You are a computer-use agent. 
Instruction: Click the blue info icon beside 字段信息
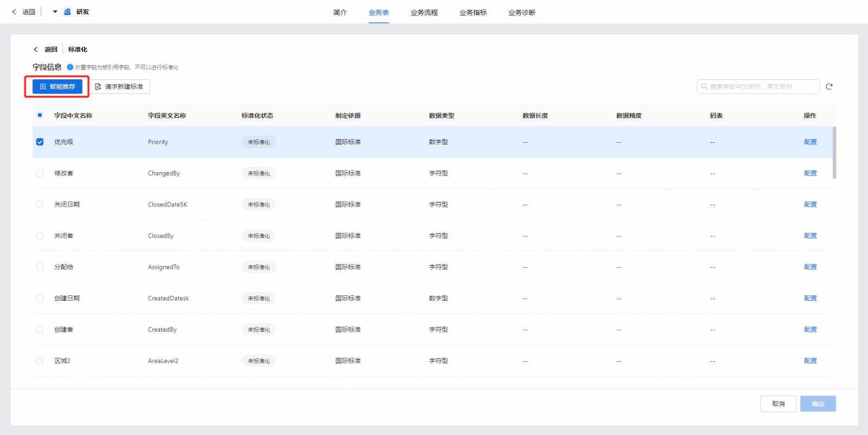pos(70,67)
